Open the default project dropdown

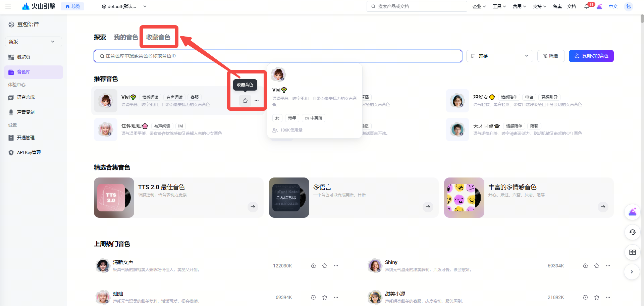(x=124, y=6)
